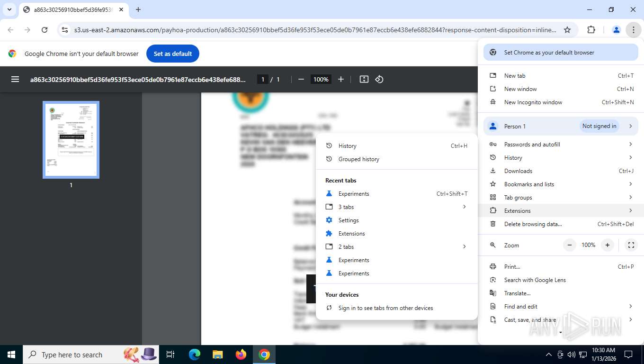The height and width of the screenshot is (364, 644).
Task: Choose Delete browsing data option
Action: pyautogui.click(x=561, y=224)
